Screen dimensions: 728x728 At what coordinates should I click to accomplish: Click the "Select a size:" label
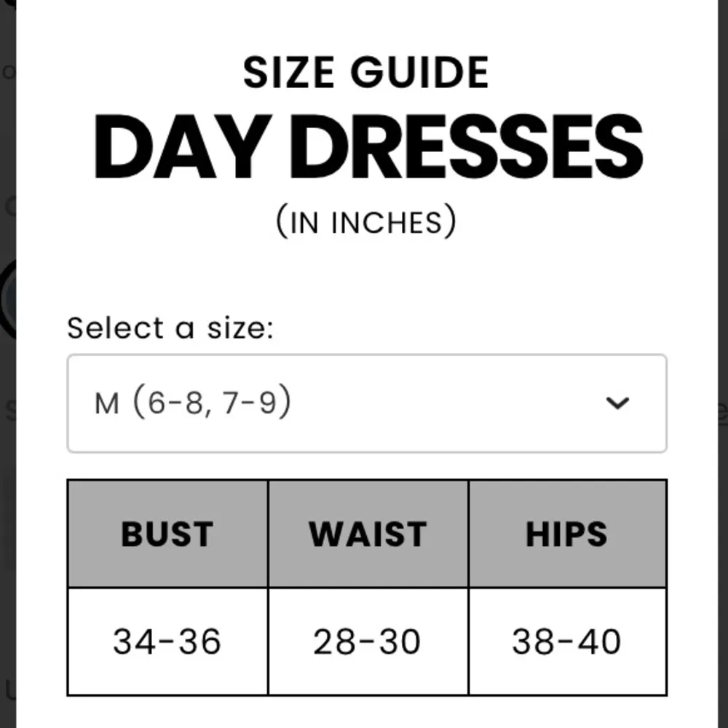(x=170, y=328)
